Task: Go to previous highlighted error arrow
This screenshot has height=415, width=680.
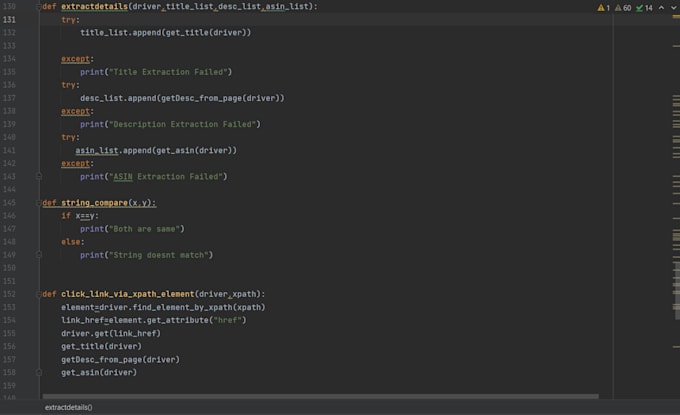Action: click(661, 7)
